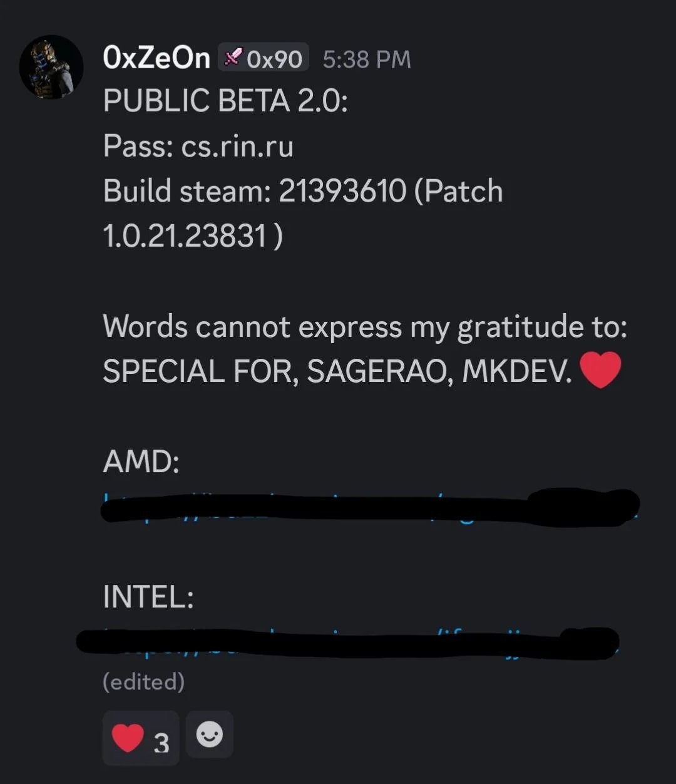Click the red heart emoji after MKDEV

pyautogui.click(x=600, y=370)
